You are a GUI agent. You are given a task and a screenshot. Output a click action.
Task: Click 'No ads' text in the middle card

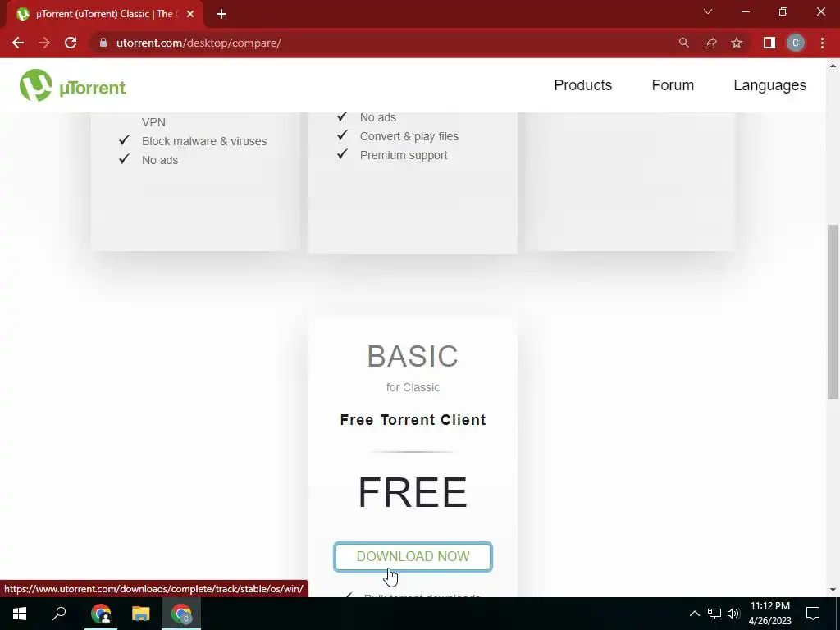coord(377,117)
